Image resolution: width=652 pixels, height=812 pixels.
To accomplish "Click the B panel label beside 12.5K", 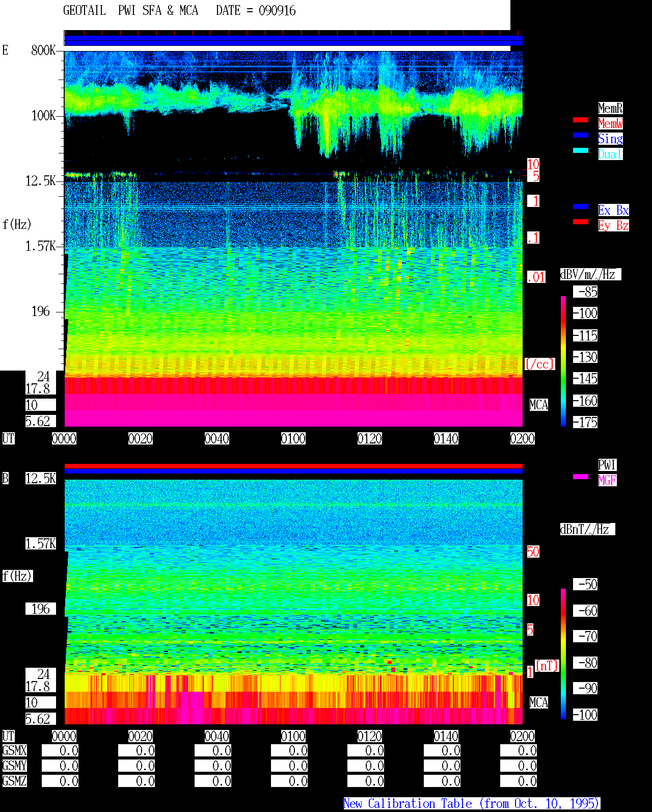I will (5, 478).
